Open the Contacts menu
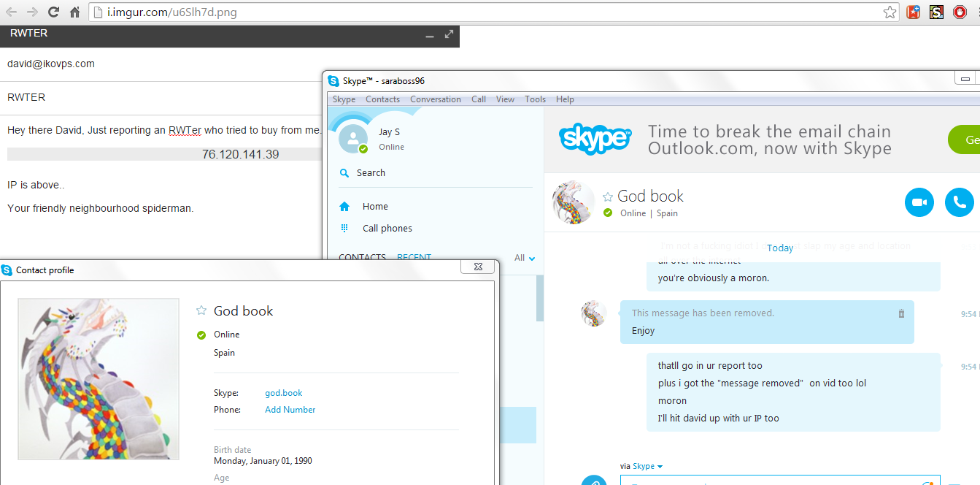The height and width of the screenshot is (485, 980). point(382,99)
